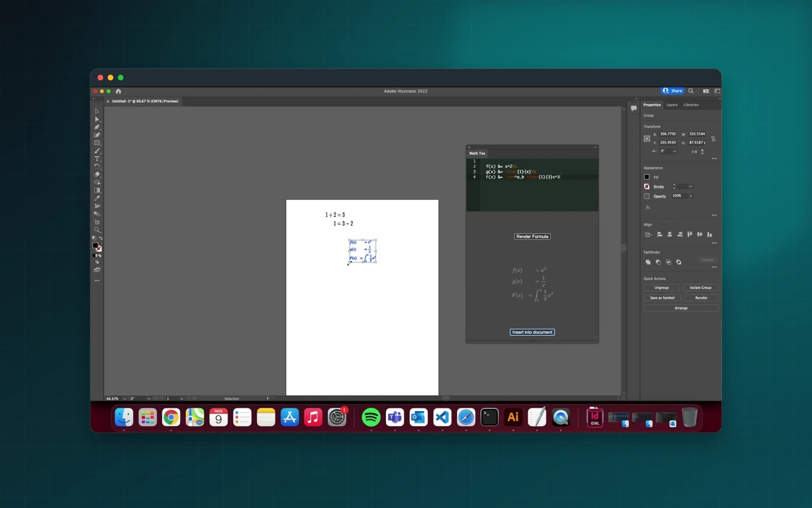
Task: Switch to the Libraries tab
Action: coord(691,105)
